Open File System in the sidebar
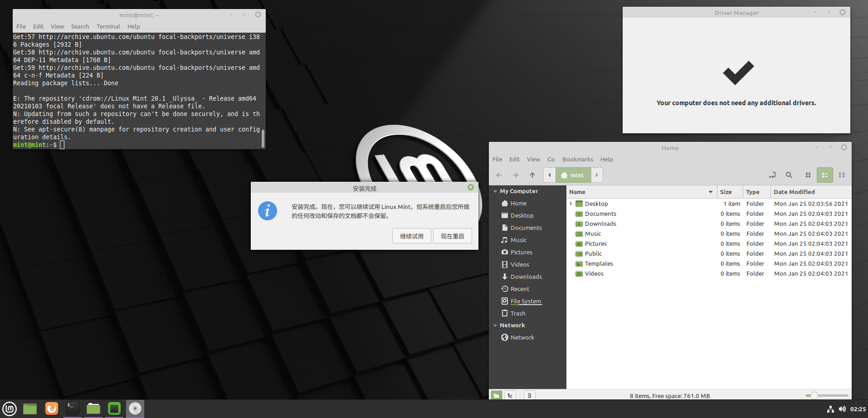The width and height of the screenshot is (868, 418). pyautogui.click(x=526, y=301)
